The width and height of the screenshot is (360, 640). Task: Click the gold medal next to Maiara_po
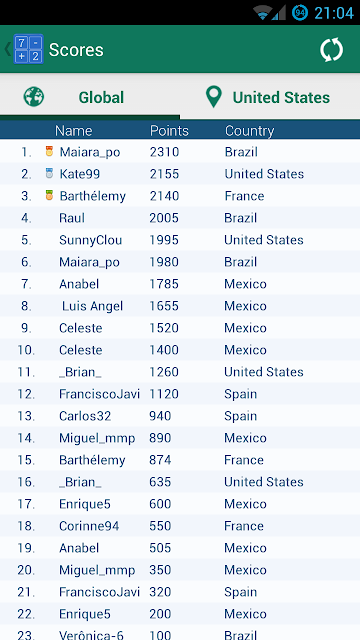(x=49, y=152)
